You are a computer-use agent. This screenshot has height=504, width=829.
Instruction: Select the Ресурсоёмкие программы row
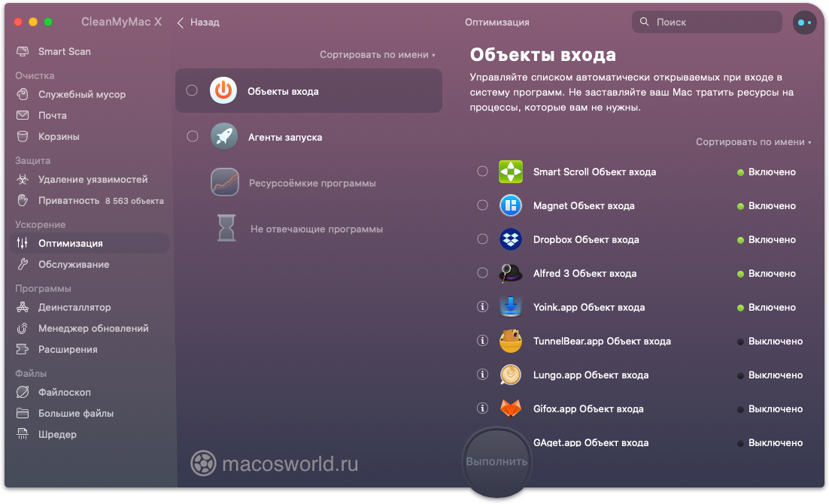click(308, 183)
